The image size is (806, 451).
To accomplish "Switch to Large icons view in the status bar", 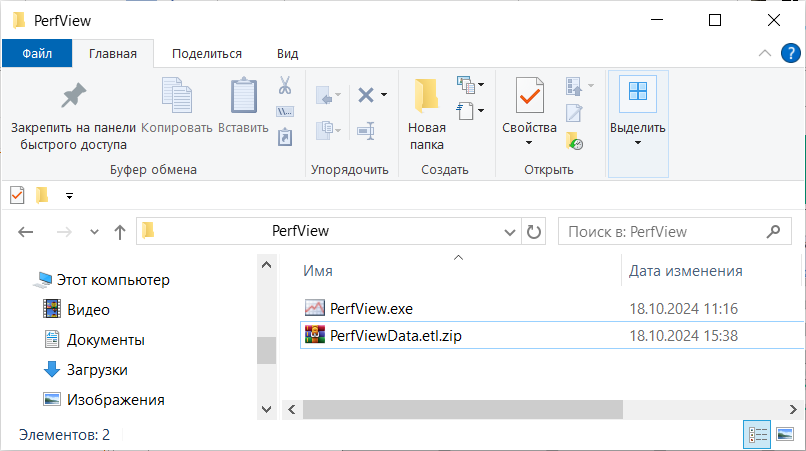I will 783,435.
